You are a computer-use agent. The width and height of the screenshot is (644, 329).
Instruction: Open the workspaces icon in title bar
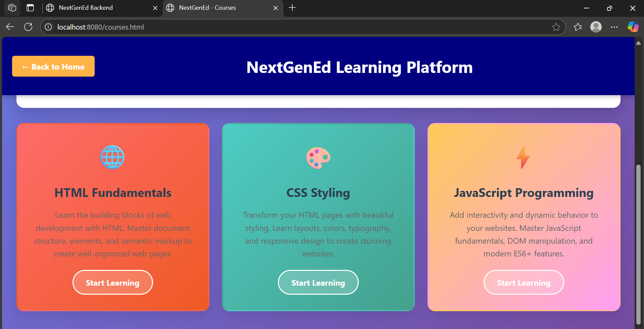pos(12,8)
